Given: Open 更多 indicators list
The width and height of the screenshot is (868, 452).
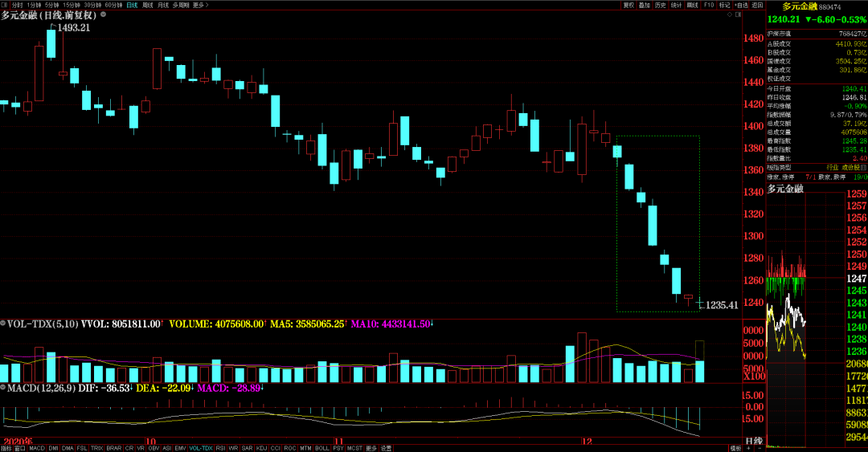Looking at the screenshot, I should pos(371,448).
